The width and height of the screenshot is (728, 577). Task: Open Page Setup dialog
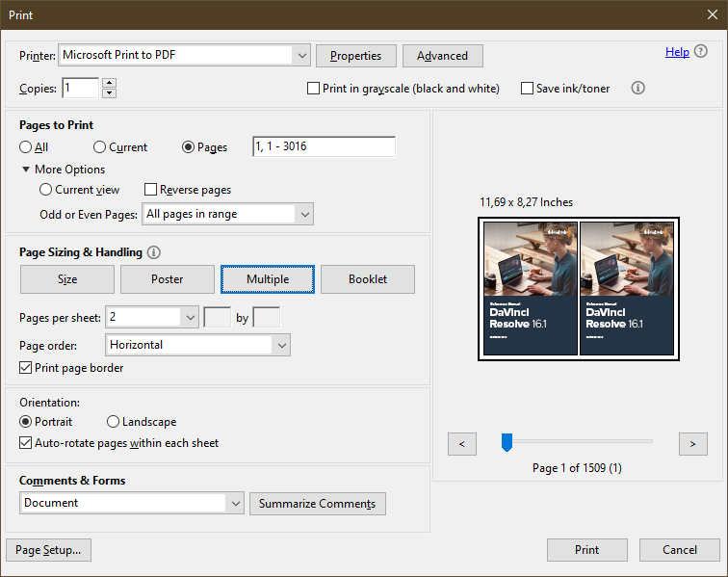(48, 550)
